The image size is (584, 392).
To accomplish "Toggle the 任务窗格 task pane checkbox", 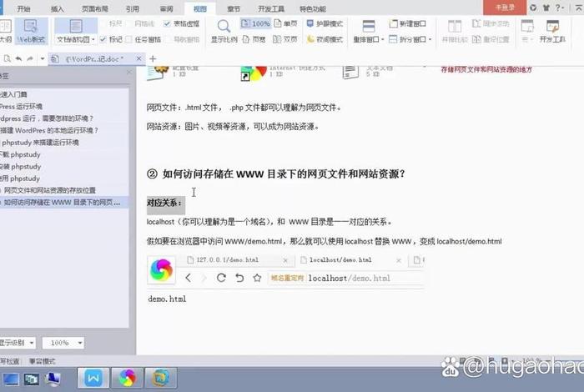I will coord(128,39).
